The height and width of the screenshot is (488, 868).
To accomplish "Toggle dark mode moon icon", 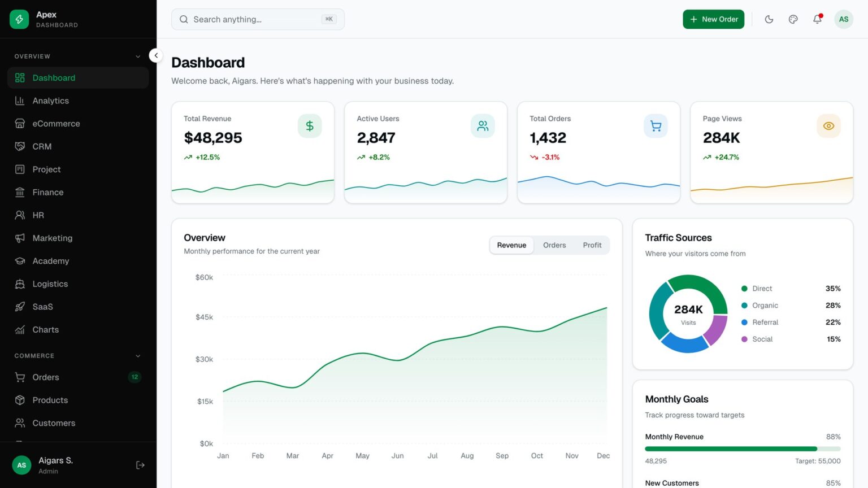I will [769, 19].
